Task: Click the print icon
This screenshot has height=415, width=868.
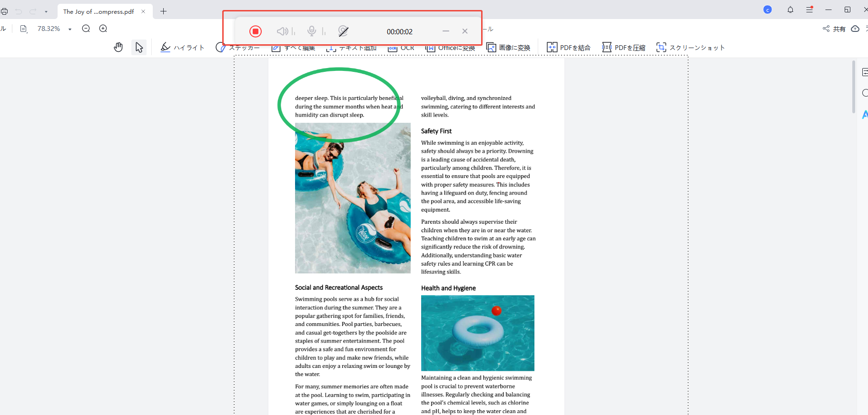Action: click(x=4, y=11)
